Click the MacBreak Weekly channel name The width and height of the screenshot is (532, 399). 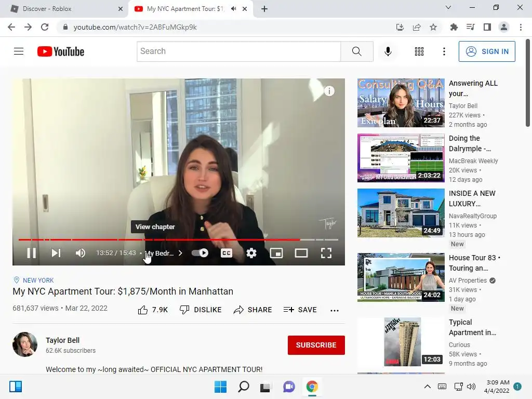click(473, 161)
